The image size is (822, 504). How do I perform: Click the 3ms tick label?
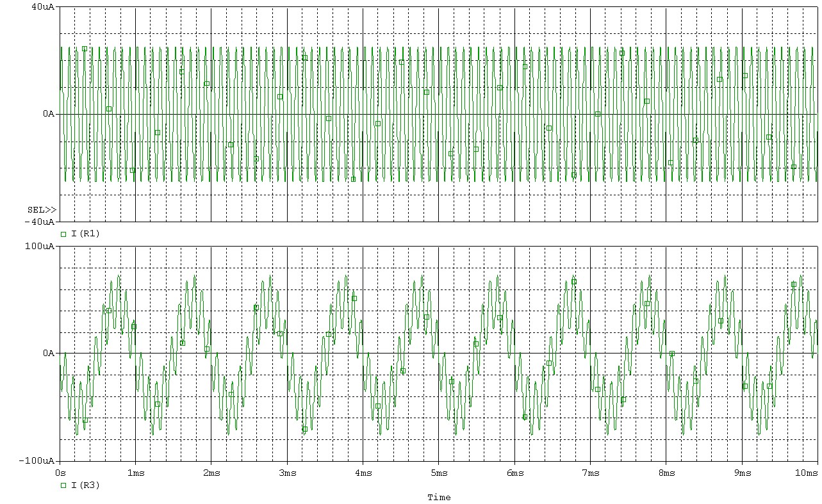[287, 473]
